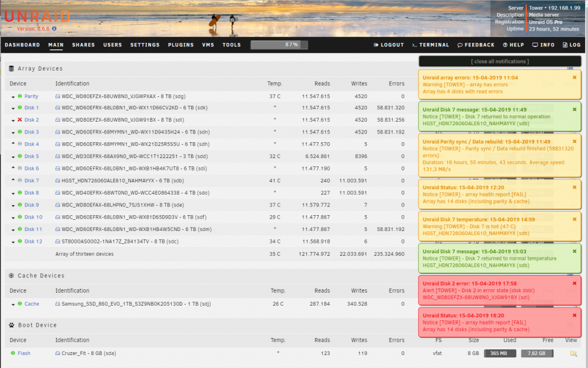Viewport: 588px width, 368px height.
Task: Click the green status ball for Disk 9
Action: pos(20,205)
